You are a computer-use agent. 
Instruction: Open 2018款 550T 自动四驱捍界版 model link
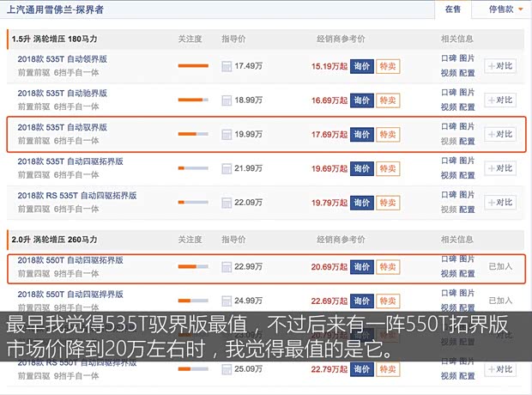(x=70, y=295)
